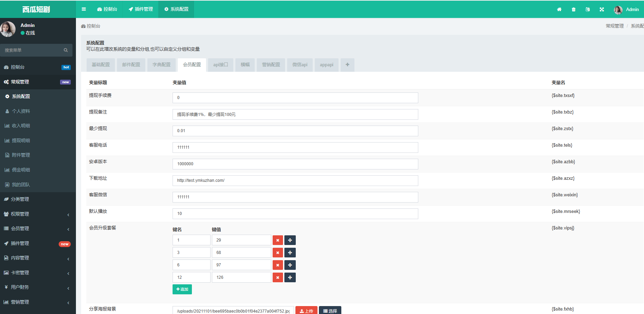Click the search icon in sidebar

[66, 50]
